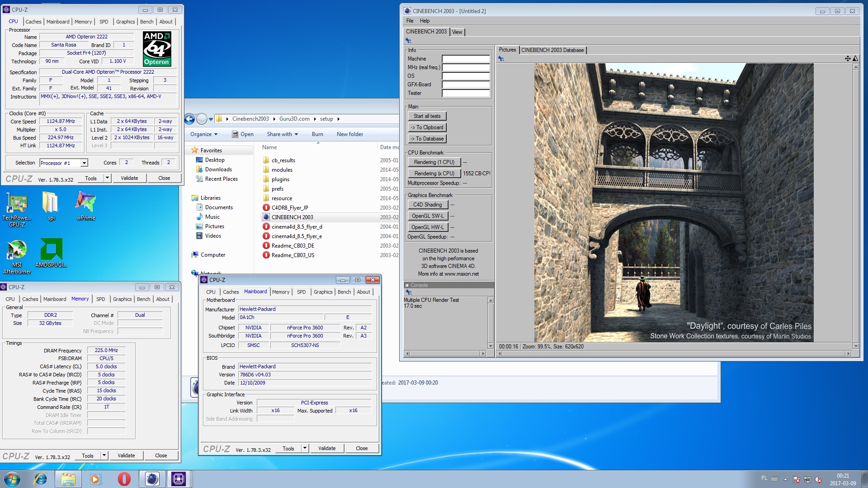Show hidden tray icons arrow

785,479
